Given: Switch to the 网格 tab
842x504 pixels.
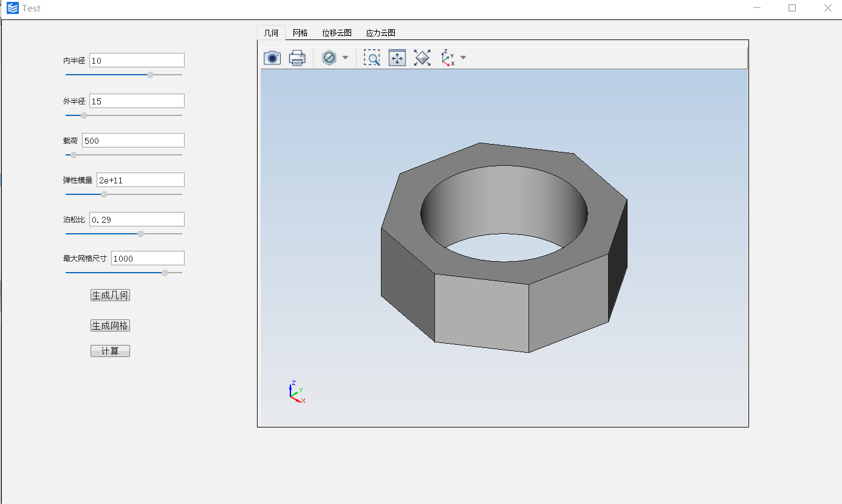Looking at the screenshot, I should 300,33.
